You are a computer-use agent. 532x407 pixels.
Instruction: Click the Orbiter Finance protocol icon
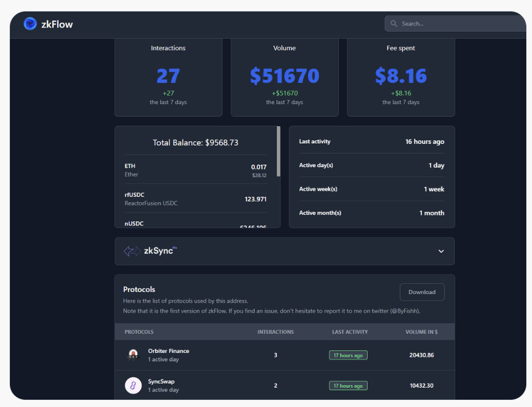tap(134, 355)
